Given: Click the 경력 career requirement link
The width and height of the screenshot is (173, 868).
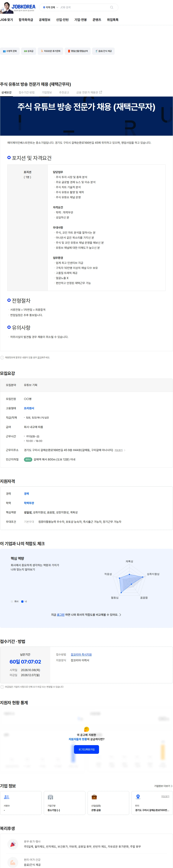Looking at the screenshot, I should click(x=26, y=494).
